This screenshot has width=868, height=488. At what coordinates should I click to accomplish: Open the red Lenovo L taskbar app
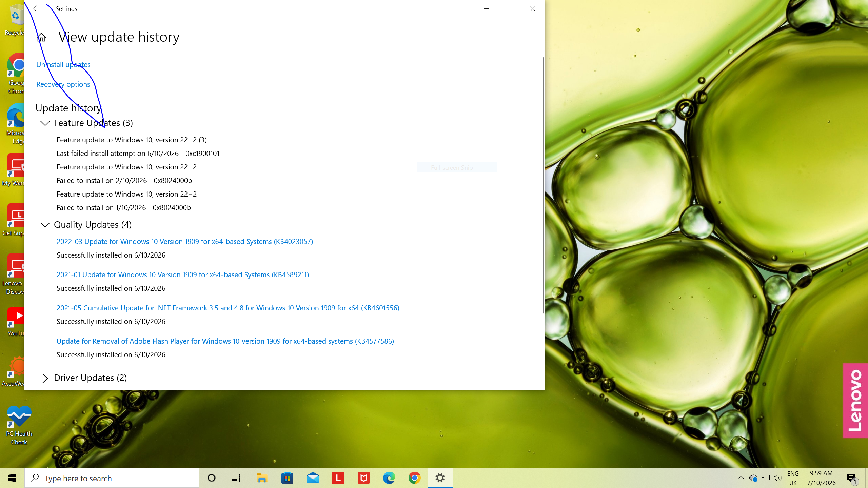tap(338, 478)
